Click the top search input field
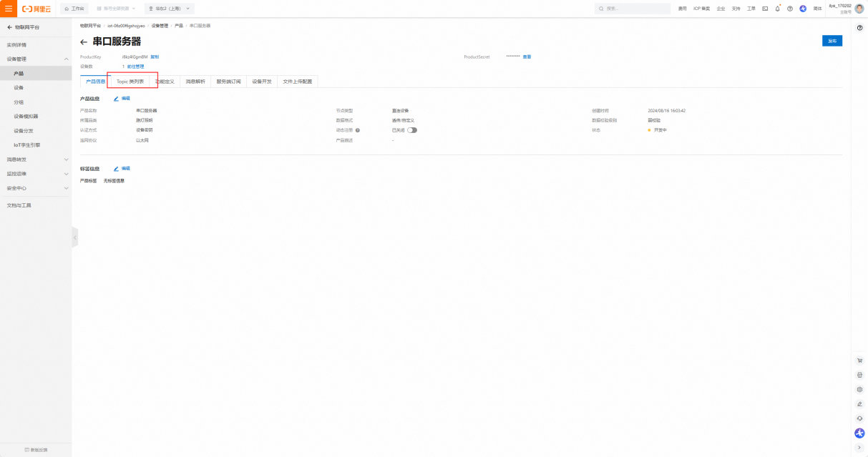 [x=633, y=9]
